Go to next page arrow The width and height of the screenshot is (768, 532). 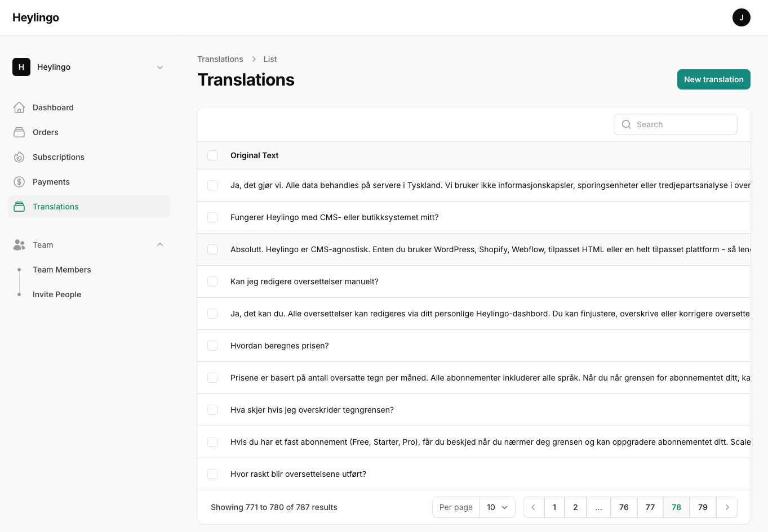(x=727, y=507)
